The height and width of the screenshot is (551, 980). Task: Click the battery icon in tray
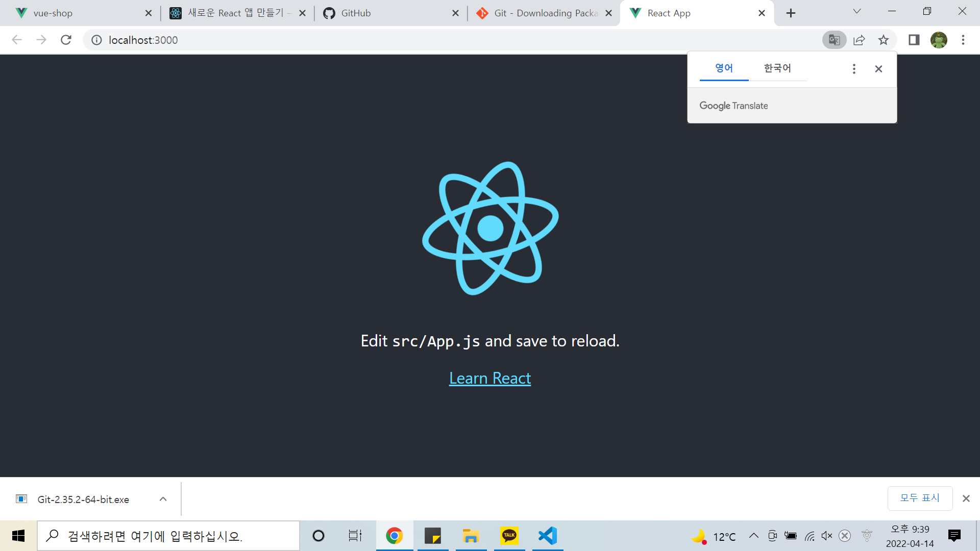point(791,536)
